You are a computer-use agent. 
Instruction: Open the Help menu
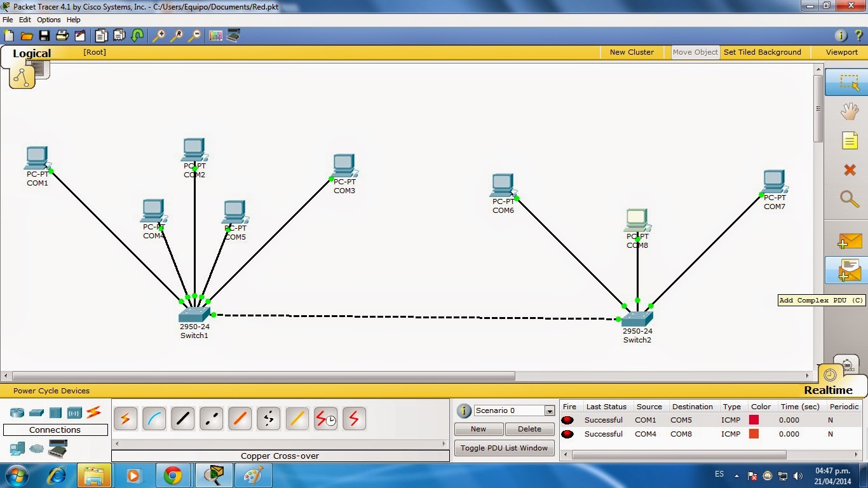(74, 20)
